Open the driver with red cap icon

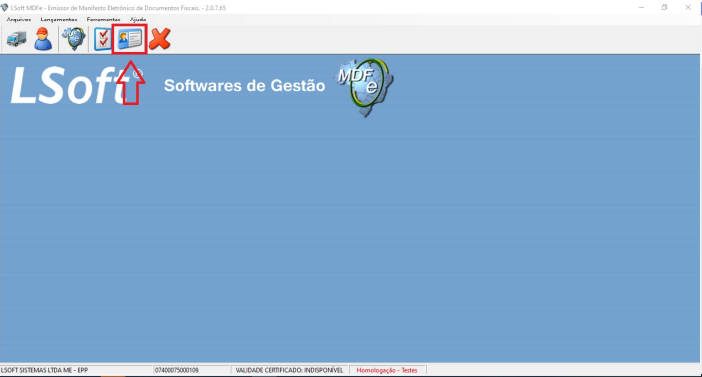pos(43,39)
